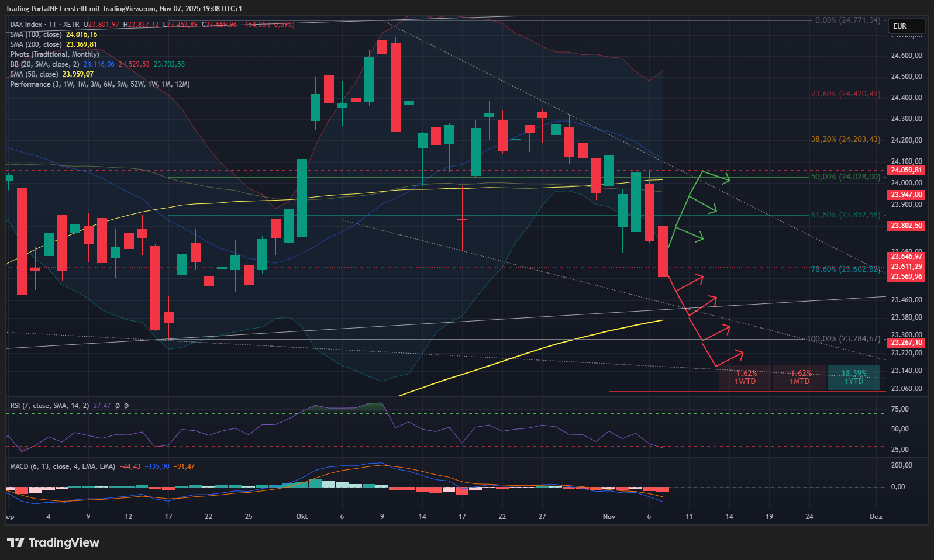The height and width of the screenshot is (560, 934).
Task: Select the SMA (200, close) indicator legend
Action: (36, 44)
